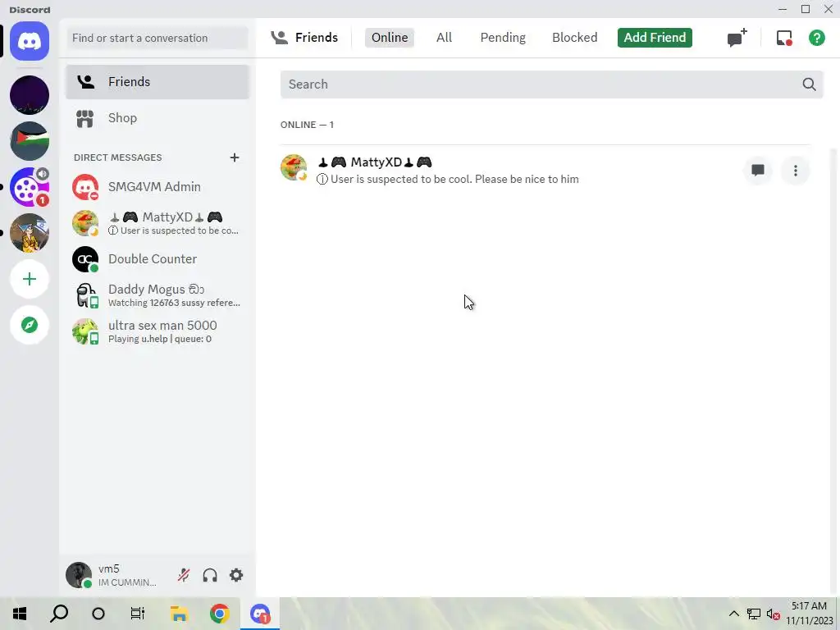
Task: Open Explore Discoverable Servers compass icon
Action: click(x=30, y=325)
